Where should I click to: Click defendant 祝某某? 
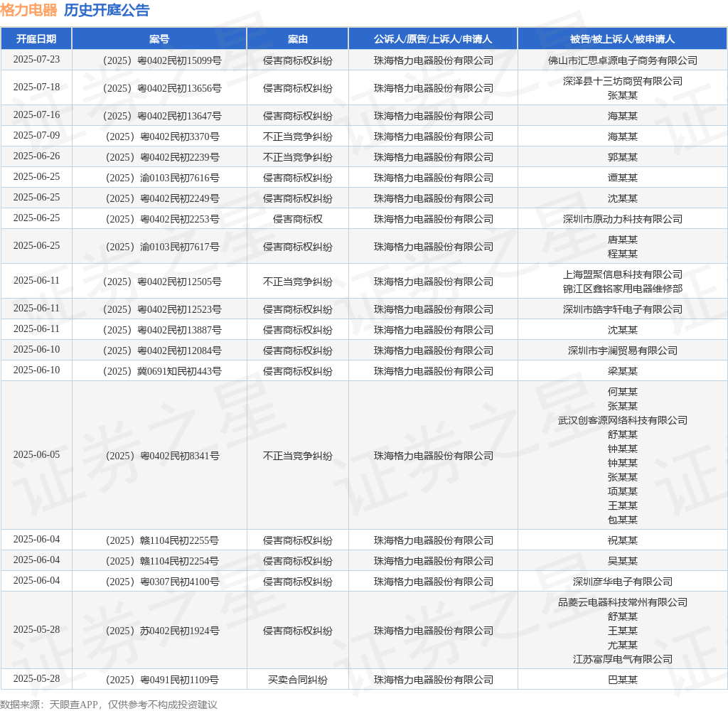click(623, 541)
